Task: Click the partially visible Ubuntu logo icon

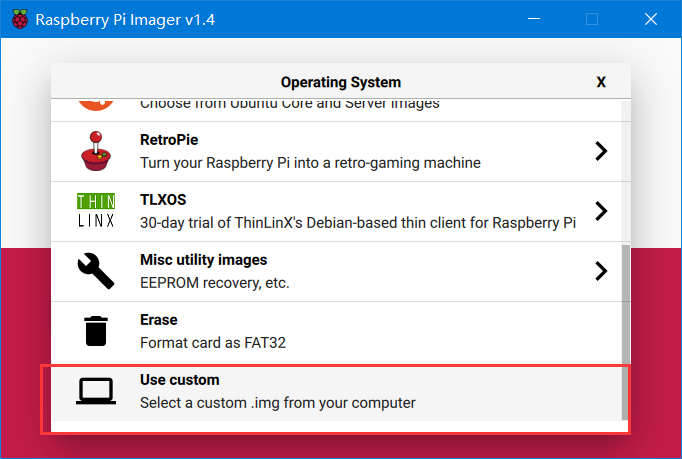Action: pos(96,105)
